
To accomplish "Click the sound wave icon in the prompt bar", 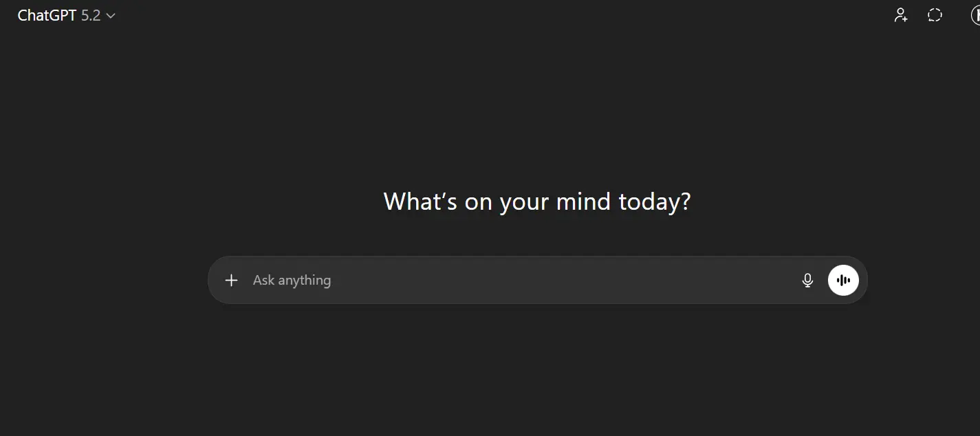I will [843, 280].
